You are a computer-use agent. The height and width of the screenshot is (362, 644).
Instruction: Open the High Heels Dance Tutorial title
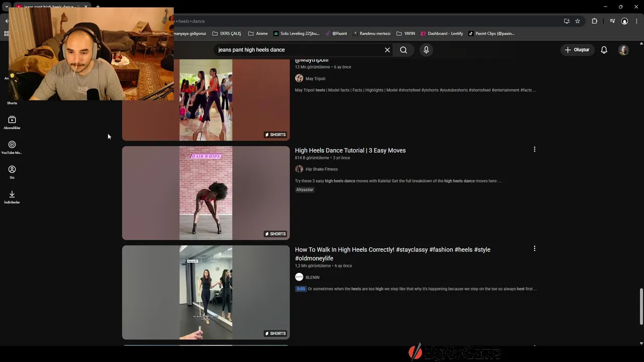[x=350, y=150]
